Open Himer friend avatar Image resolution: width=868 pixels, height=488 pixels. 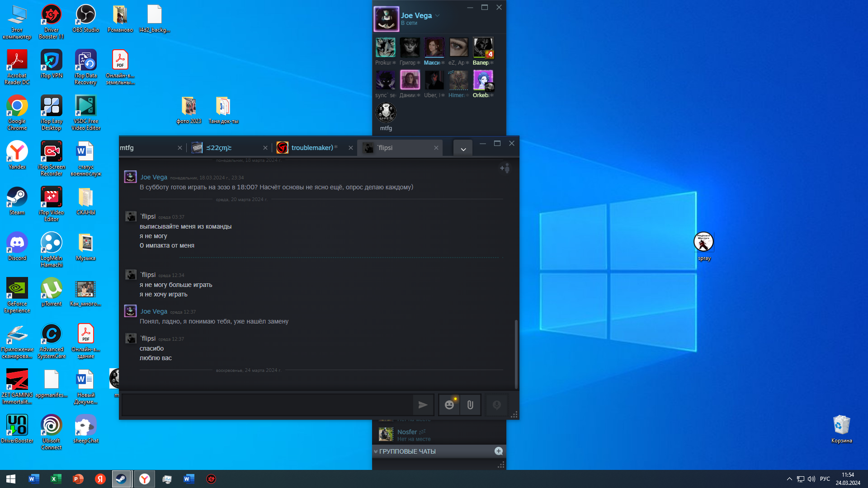(x=458, y=80)
